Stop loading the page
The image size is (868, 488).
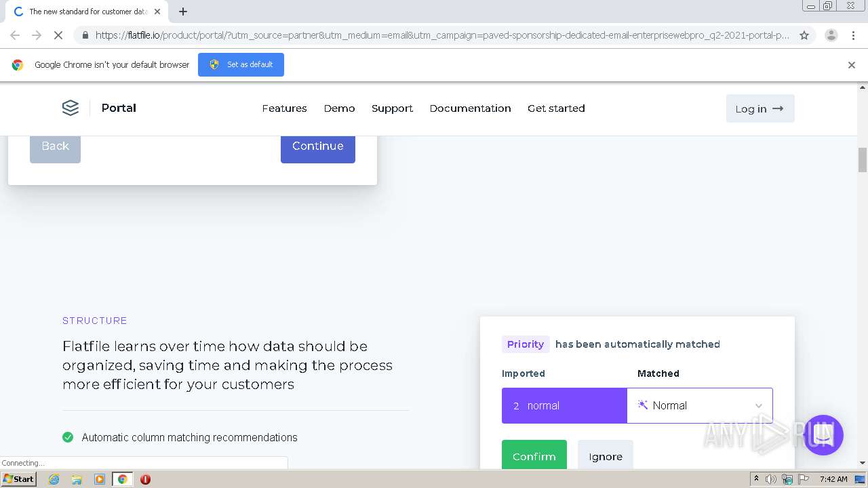pyautogui.click(x=58, y=35)
